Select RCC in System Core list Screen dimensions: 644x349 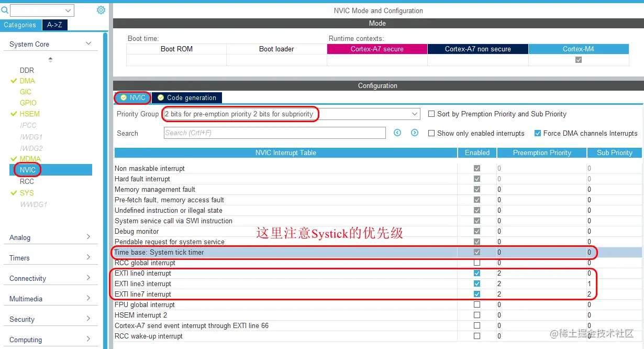pos(27,181)
